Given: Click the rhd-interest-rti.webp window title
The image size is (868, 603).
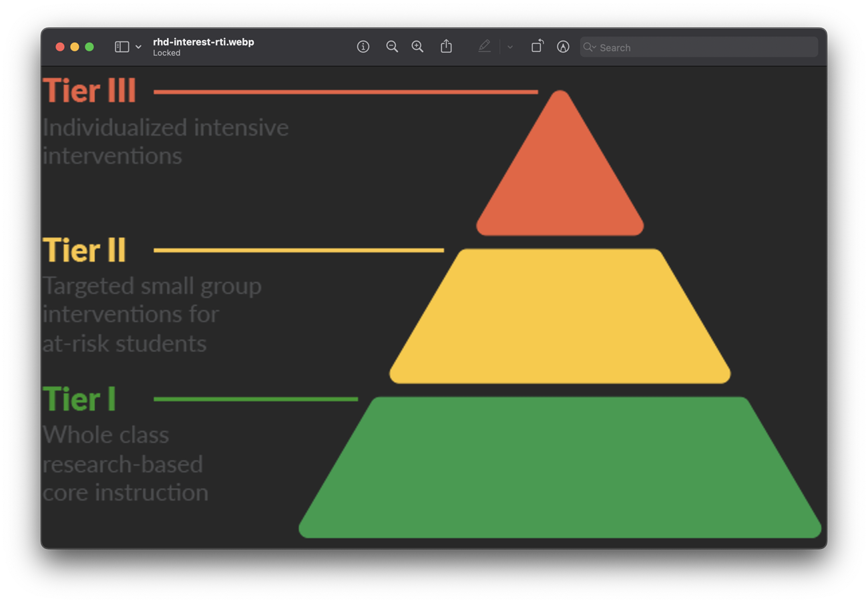Looking at the screenshot, I should (203, 42).
